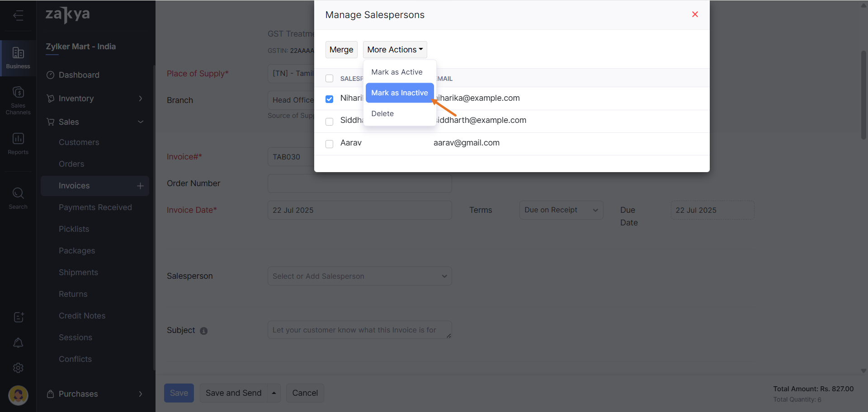Open the settings gear icon
The image size is (868, 412).
pos(18,368)
